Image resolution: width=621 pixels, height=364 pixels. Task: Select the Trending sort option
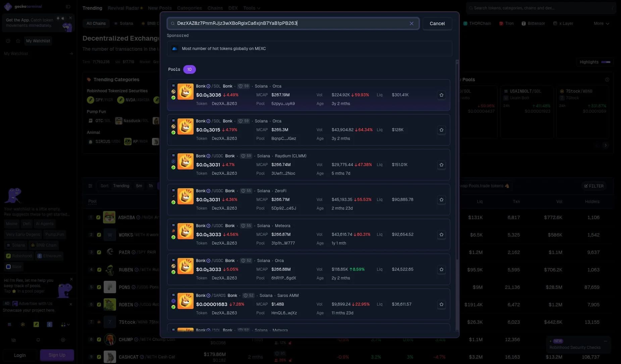(x=121, y=186)
